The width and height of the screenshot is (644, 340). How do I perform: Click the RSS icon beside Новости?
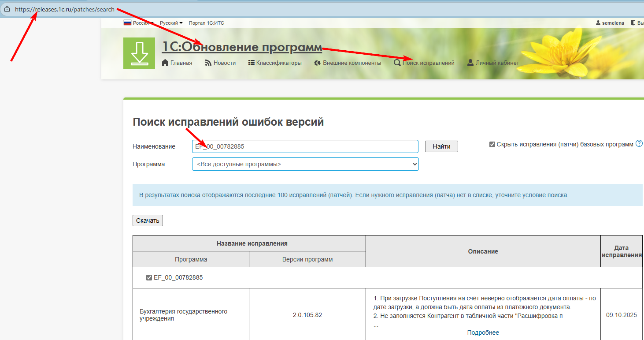tap(208, 63)
